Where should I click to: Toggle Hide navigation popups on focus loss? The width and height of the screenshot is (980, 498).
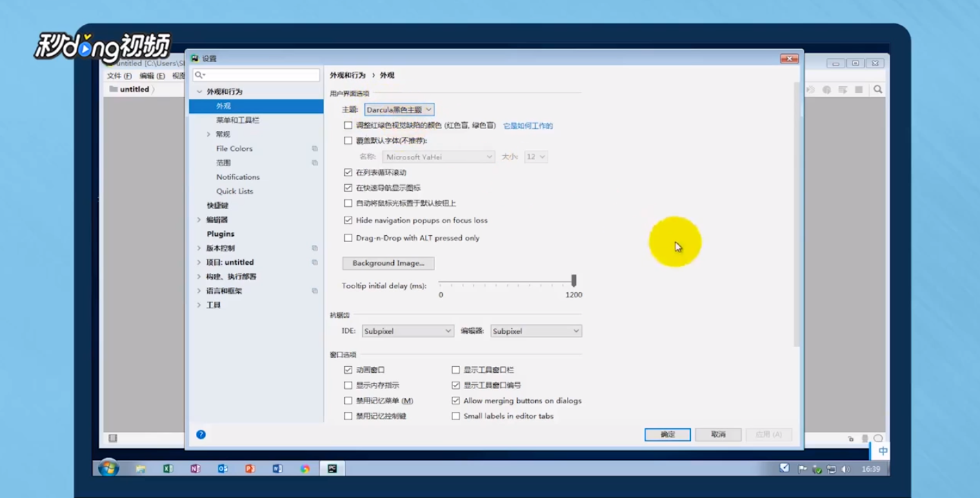(x=348, y=221)
